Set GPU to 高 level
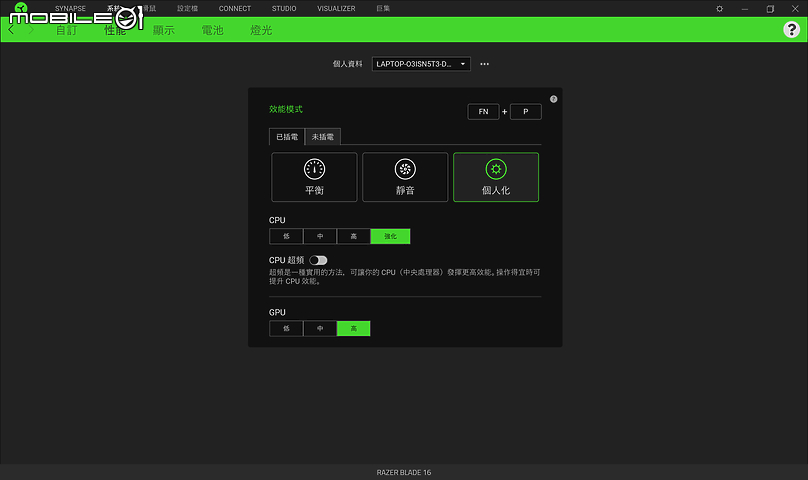The image size is (808, 480). pyautogui.click(x=354, y=328)
